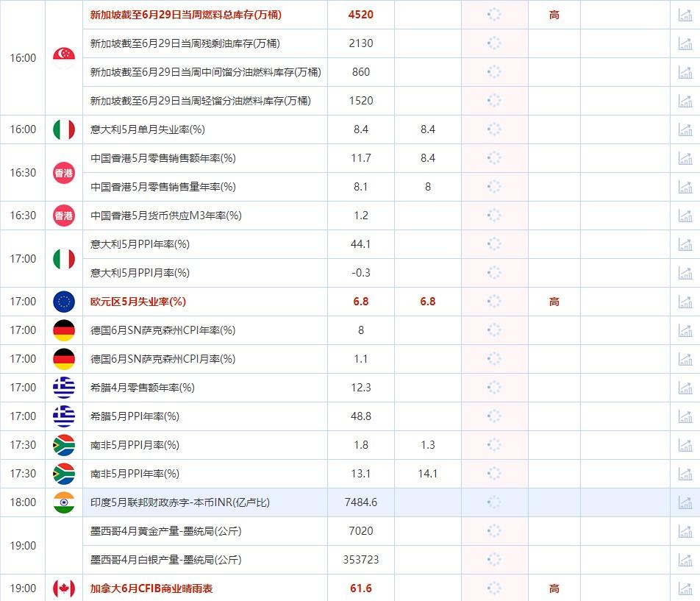Open chart icon for 加拿大6月CFIB商业晴雨表 row

(x=685, y=588)
